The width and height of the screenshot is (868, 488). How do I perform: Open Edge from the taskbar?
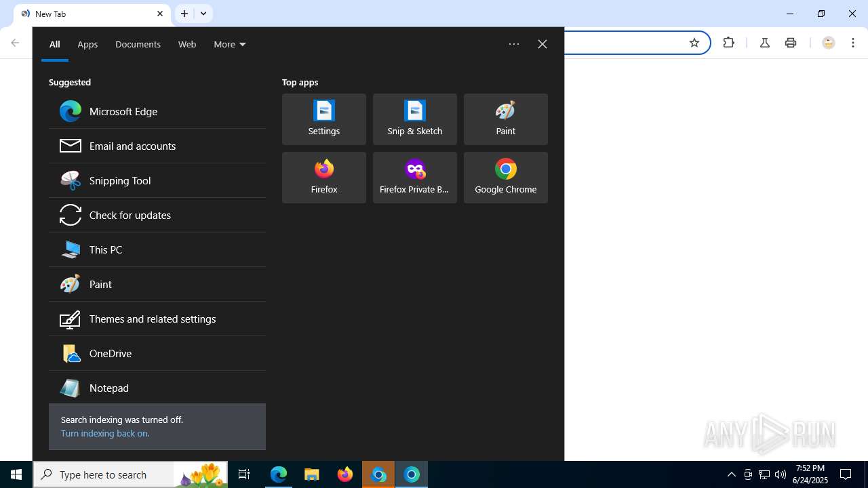click(279, 474)
